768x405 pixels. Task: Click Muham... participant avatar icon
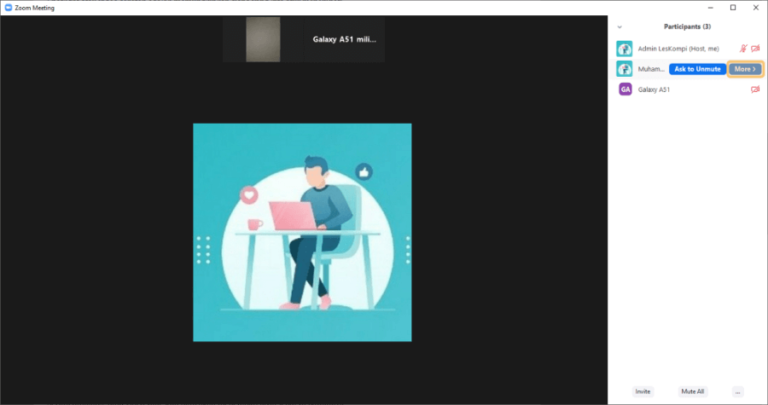click(x=624, y=69)
